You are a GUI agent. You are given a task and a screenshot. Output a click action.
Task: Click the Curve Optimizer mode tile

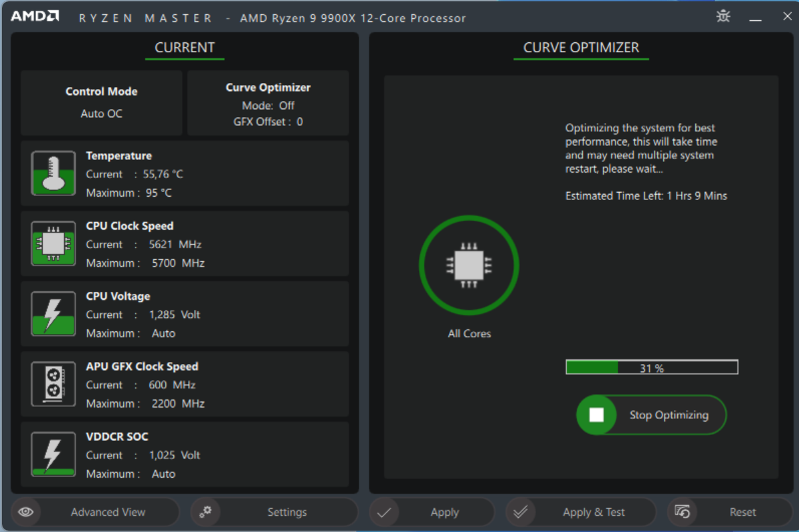click(268, 104)
